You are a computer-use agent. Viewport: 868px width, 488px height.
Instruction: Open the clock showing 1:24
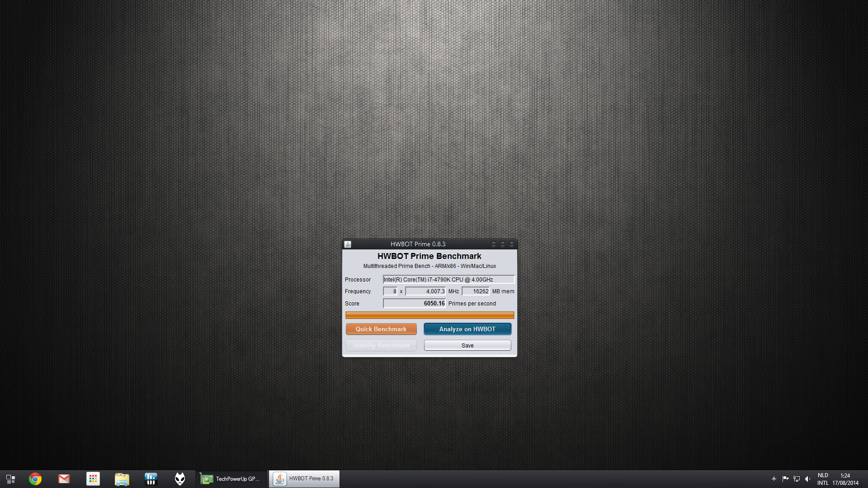845,479
